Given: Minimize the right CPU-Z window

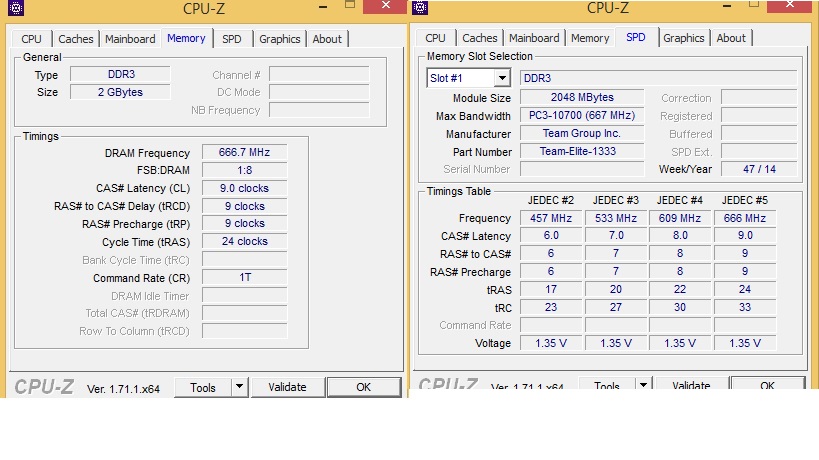Looking at the screenshot, I should (x=727, y=6).
